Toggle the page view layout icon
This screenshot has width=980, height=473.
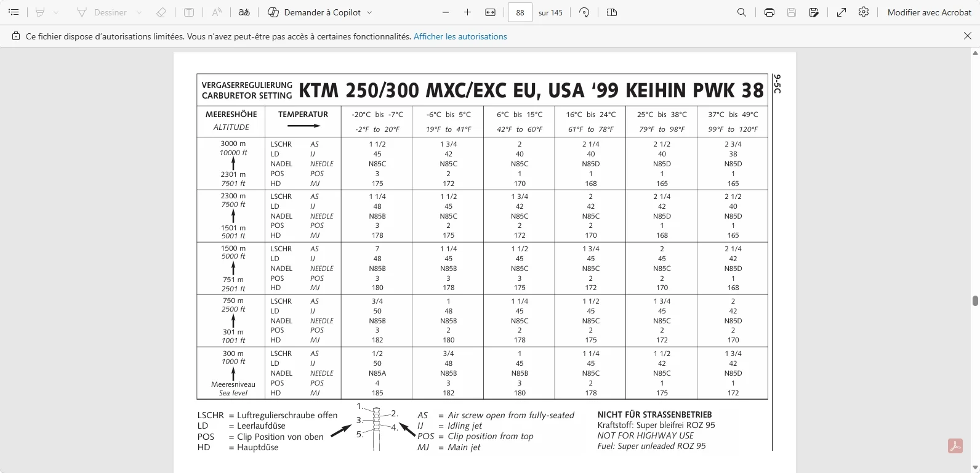click(x=612, y=12)
